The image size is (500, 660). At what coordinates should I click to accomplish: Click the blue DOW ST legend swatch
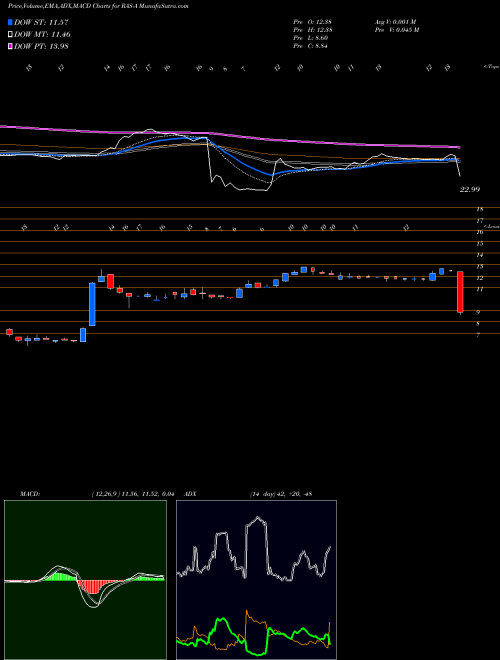tap(10, 22)
